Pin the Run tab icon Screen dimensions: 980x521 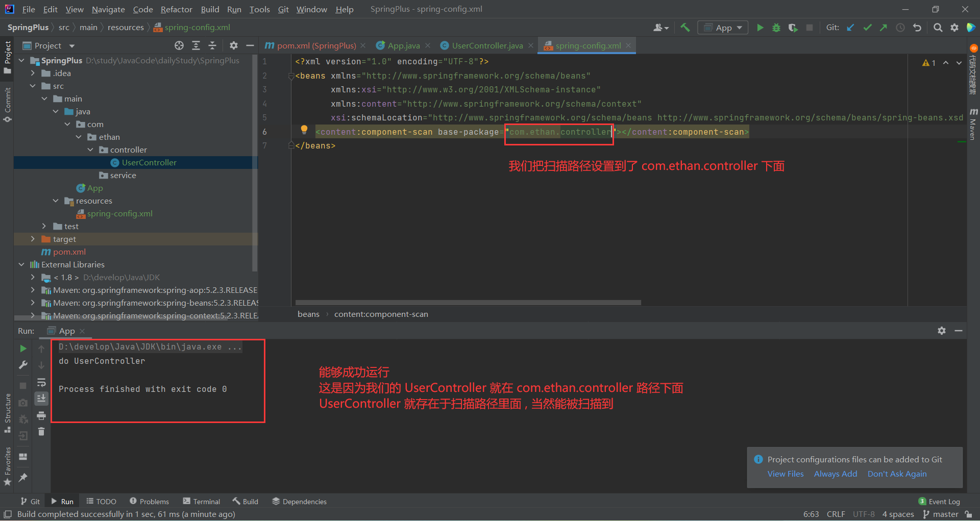click(23, 478)
